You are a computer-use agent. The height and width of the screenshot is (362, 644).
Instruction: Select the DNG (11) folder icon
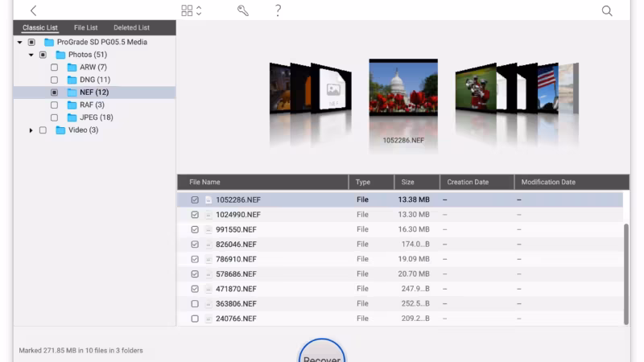click(x=72, y=80)
